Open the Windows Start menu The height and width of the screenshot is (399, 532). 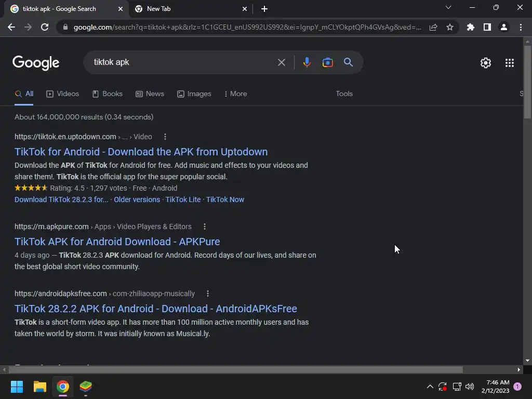click(17, 387)
